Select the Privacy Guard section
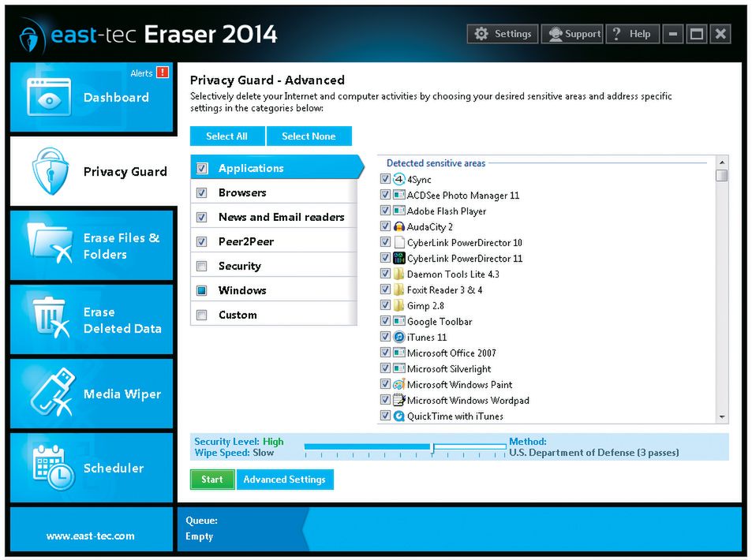Viewport: 752px width, 560px height. 94,171
